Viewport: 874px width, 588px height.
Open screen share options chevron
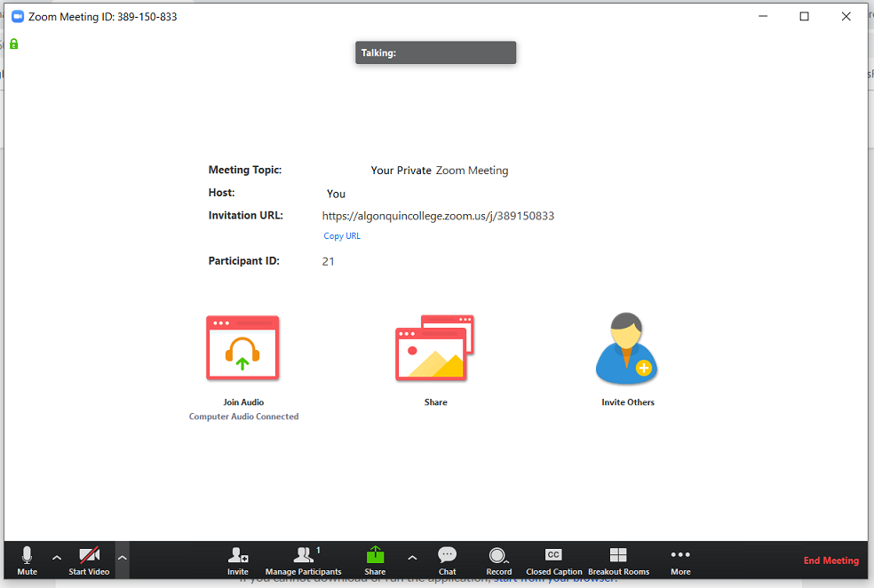click(x=411, y=560)
